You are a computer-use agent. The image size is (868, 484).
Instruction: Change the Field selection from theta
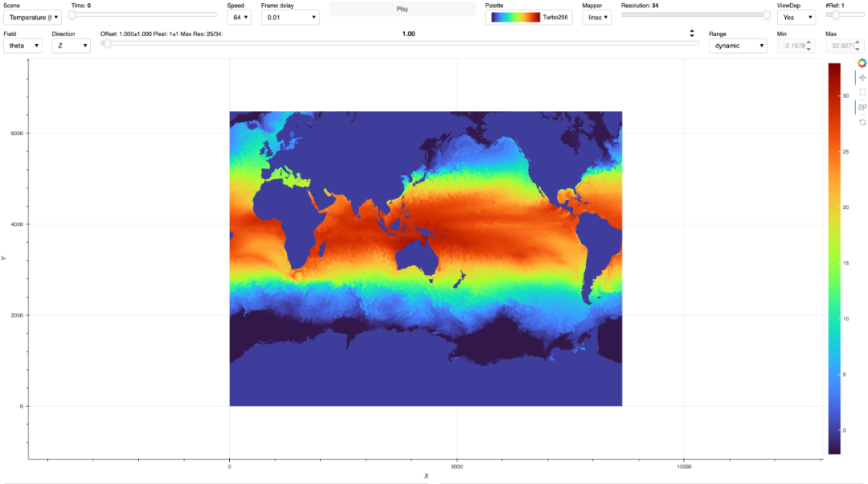coord(23,46)
